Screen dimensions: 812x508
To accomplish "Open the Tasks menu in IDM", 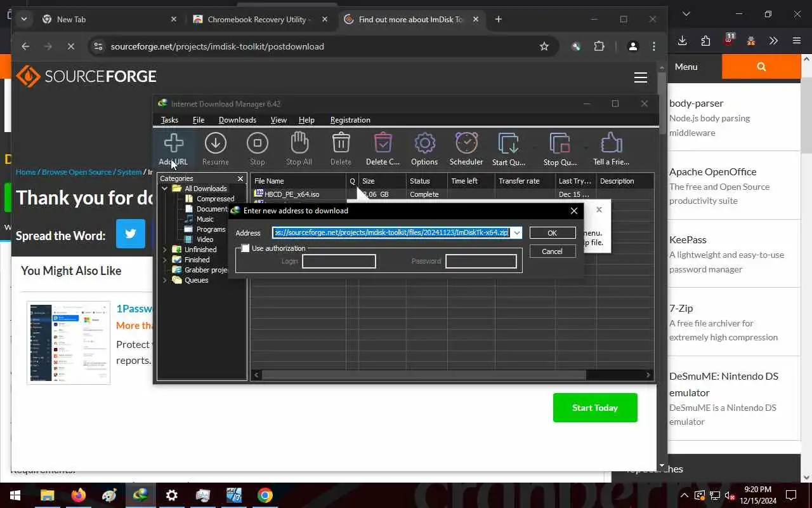I will pyautogui.click(x=169, y=120).
